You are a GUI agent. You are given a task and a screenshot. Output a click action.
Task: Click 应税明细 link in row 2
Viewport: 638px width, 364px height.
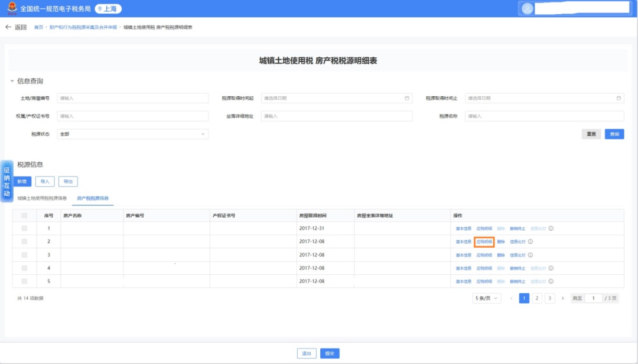tap(484, 241)
